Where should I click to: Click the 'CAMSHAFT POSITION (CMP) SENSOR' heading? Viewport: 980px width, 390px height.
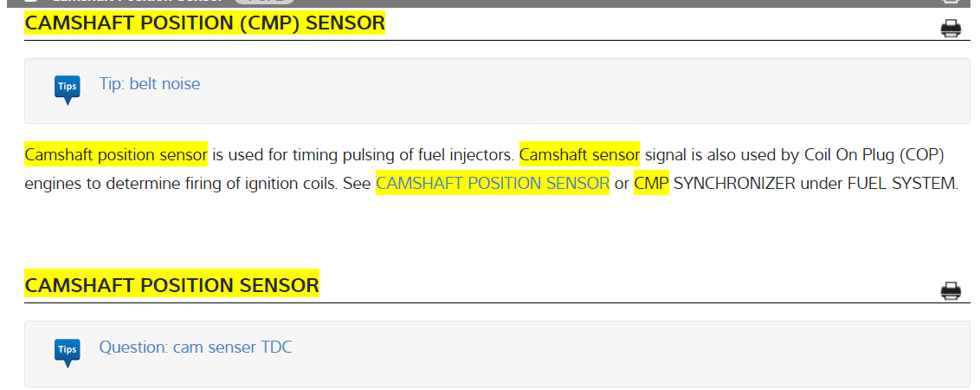(205, 23)
